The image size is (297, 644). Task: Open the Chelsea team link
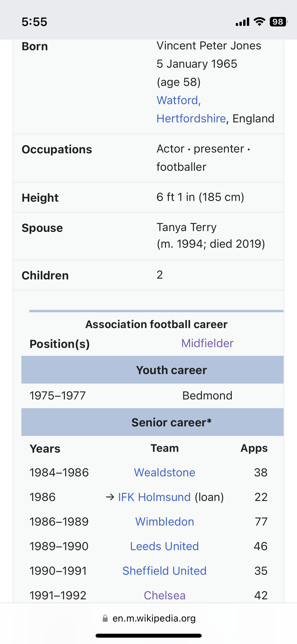point(164,595)
